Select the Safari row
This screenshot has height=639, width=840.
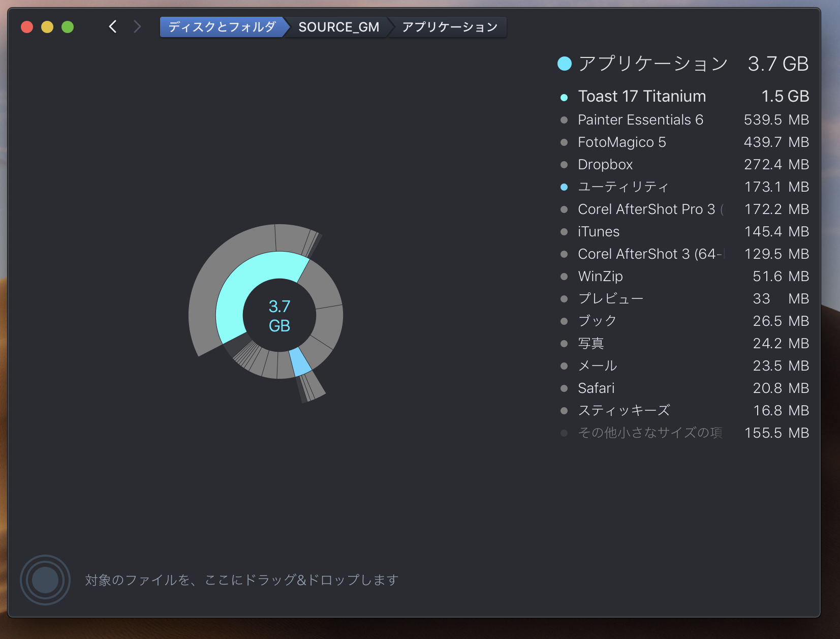[684, 388]
